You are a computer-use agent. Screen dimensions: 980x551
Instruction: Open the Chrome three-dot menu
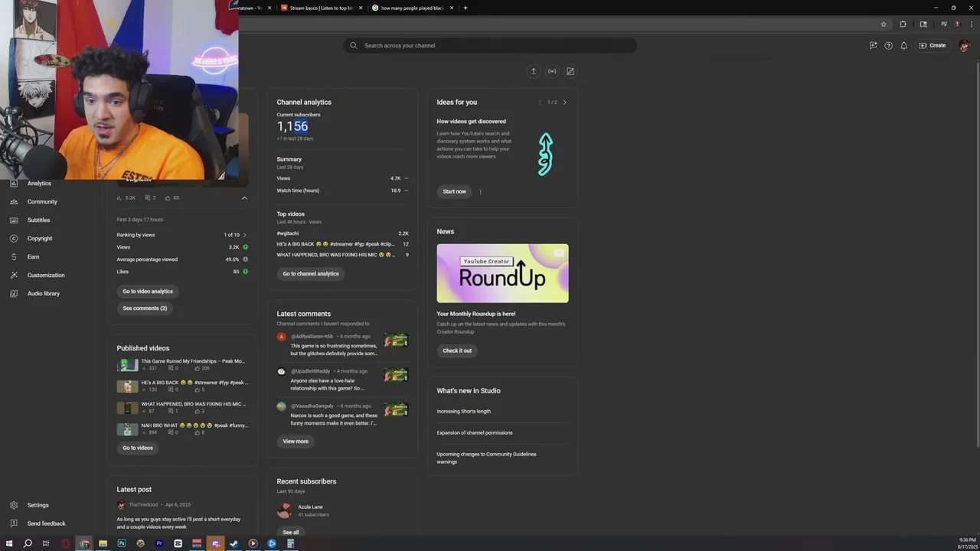971,24
